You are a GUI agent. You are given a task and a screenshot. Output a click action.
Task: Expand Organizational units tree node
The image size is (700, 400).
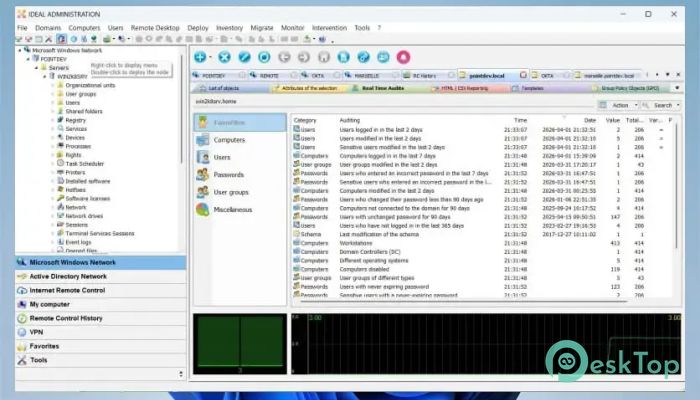click(53, 85)
